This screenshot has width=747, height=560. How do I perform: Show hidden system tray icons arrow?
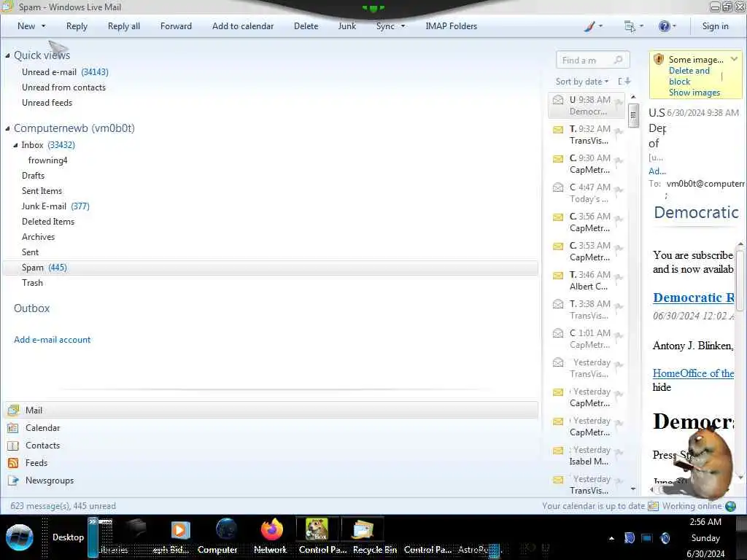(x=611, y=539)
